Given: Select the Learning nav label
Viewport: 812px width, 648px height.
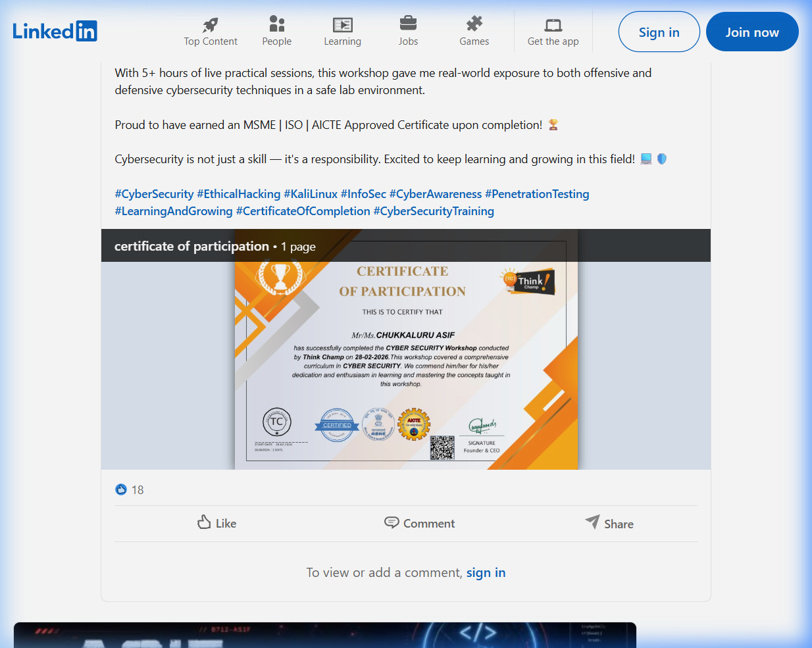Looking at the screenshot, I should pos(343,41).
